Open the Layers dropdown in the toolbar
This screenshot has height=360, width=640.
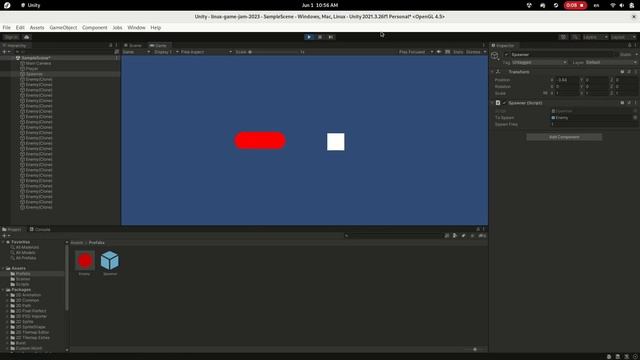point(595,37)
